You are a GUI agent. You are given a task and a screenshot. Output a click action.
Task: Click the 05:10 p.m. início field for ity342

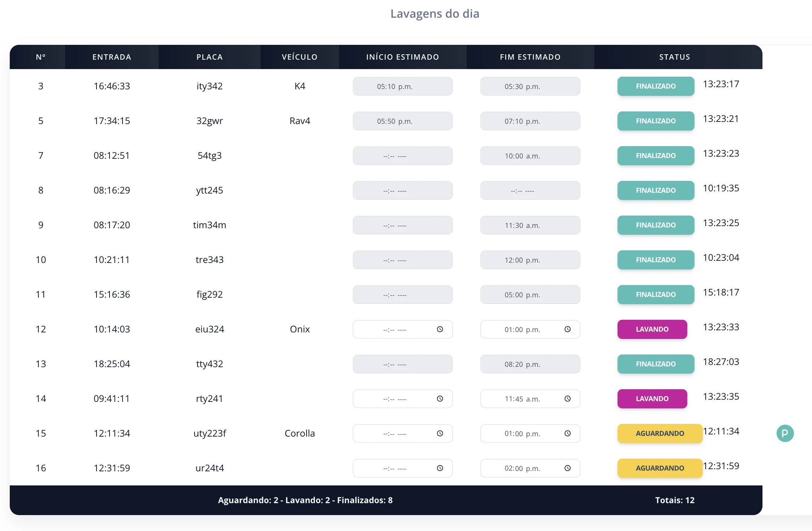(x=402, y=86)
